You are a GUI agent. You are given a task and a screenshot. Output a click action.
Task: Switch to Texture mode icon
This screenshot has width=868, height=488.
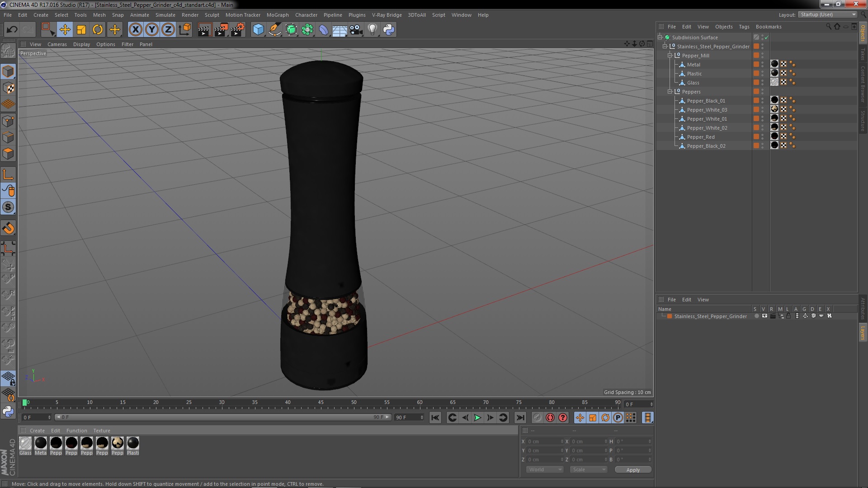(8, 88)
